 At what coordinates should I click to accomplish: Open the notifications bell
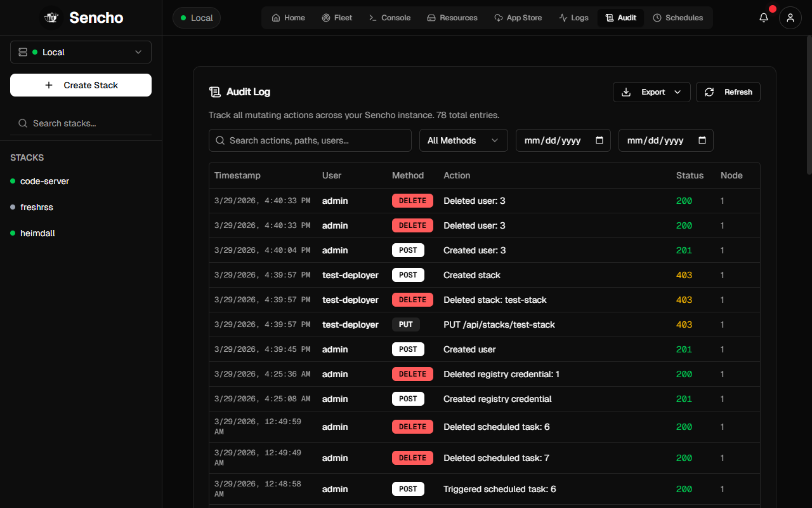pyautogui.click(x=764, y=18)
